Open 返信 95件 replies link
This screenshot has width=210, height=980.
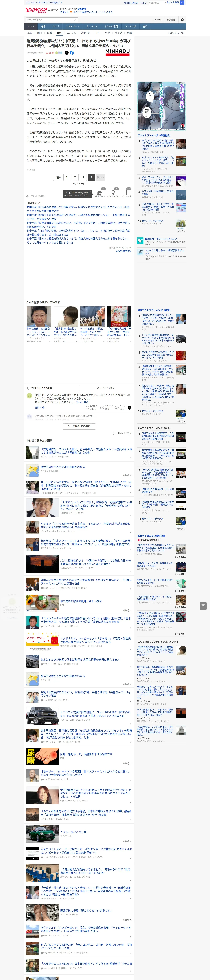(x=40, y=408)
